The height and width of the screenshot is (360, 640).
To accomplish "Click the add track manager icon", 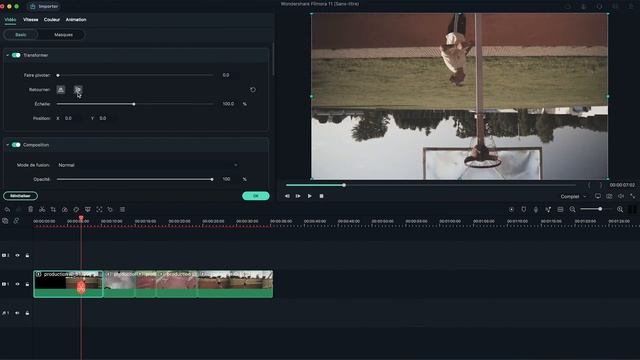I will click(x=5, y=221).
